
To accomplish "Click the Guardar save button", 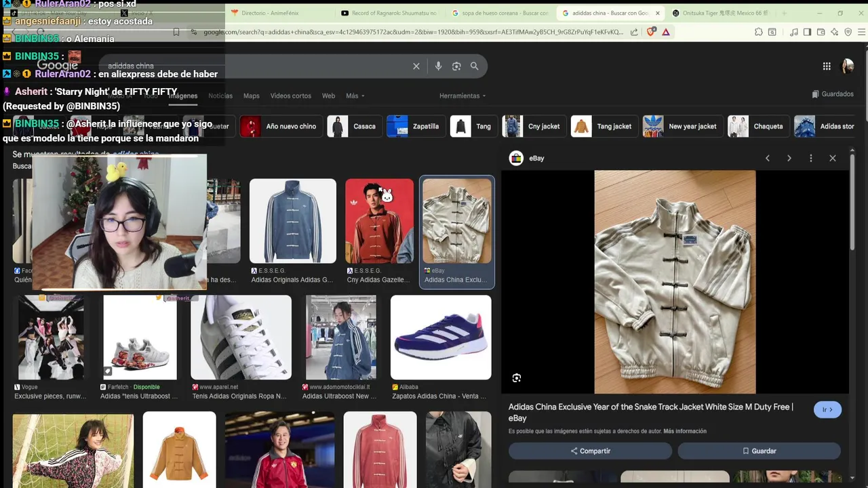I will coord(759,451).
